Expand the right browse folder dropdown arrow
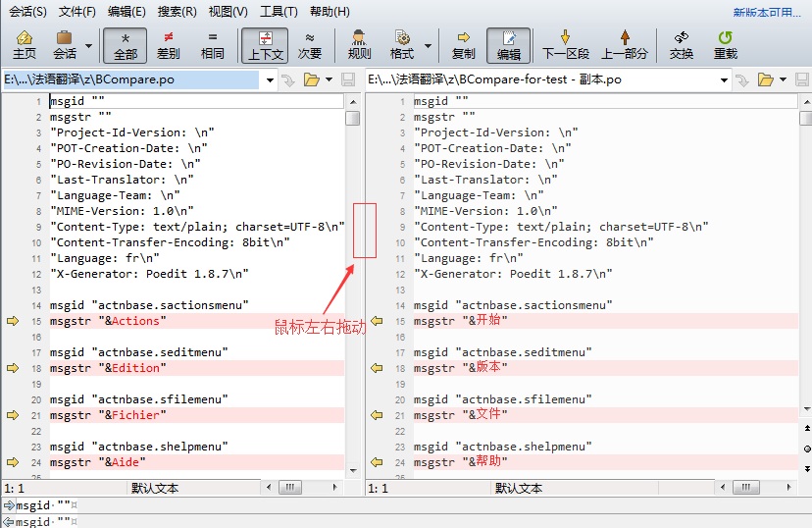 point(783,79)
